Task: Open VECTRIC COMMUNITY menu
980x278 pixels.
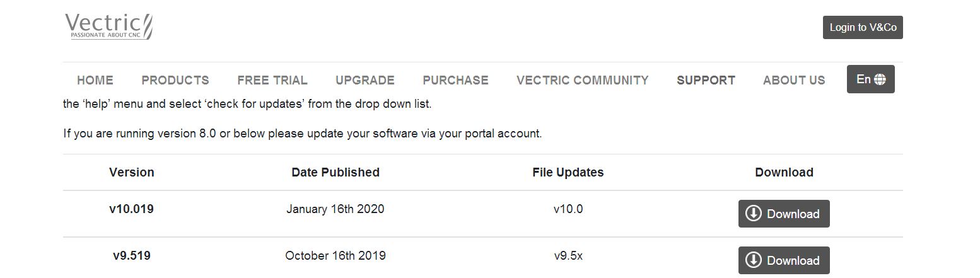Action: (583, 81)
